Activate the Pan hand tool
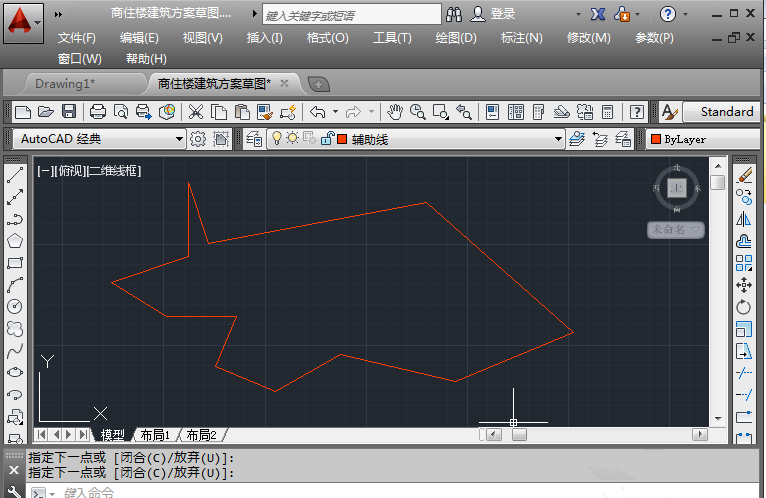The width and height of the screenshot is (766, 498). pos(395,112)
